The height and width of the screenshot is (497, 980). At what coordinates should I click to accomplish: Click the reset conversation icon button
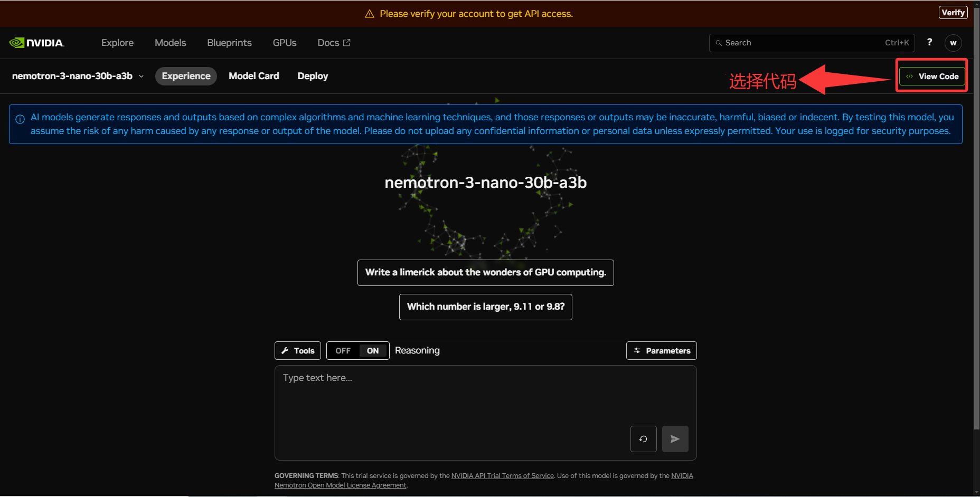pyautogui.click(x=643, y=439)
